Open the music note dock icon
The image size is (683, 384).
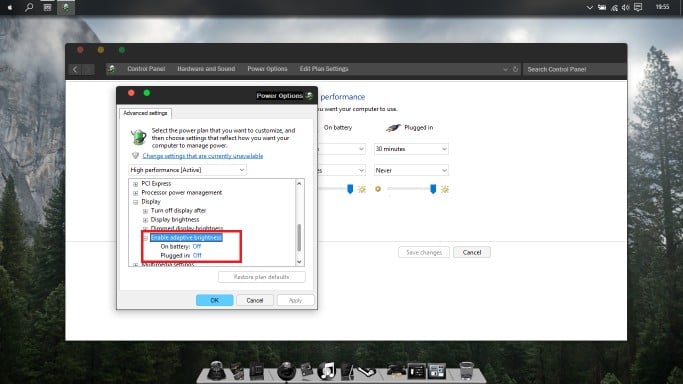[328, 371]
